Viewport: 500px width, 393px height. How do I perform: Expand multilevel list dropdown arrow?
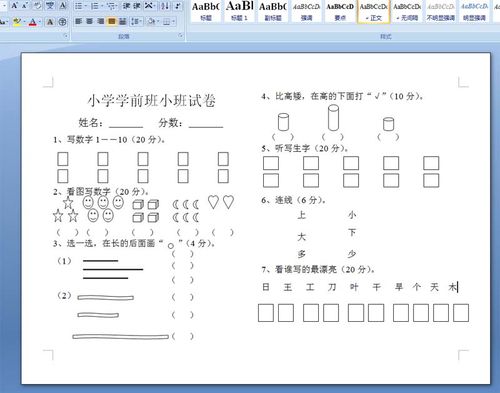point(117,6)
